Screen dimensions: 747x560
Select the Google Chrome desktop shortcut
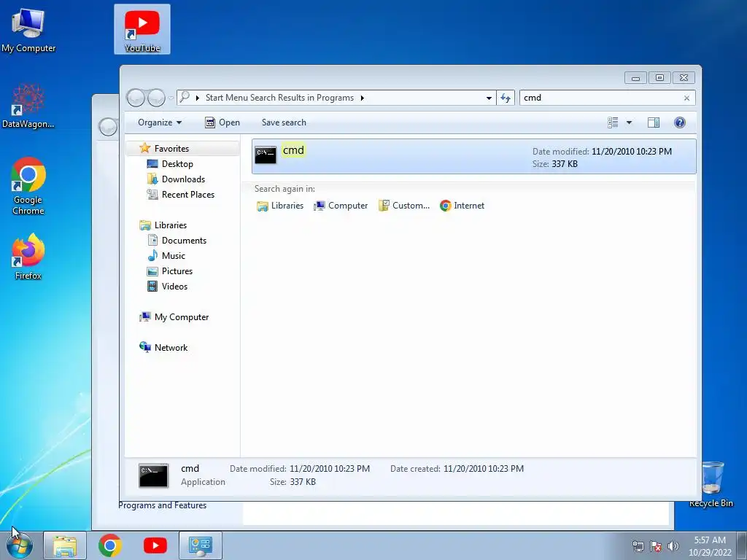pos(28,186)
